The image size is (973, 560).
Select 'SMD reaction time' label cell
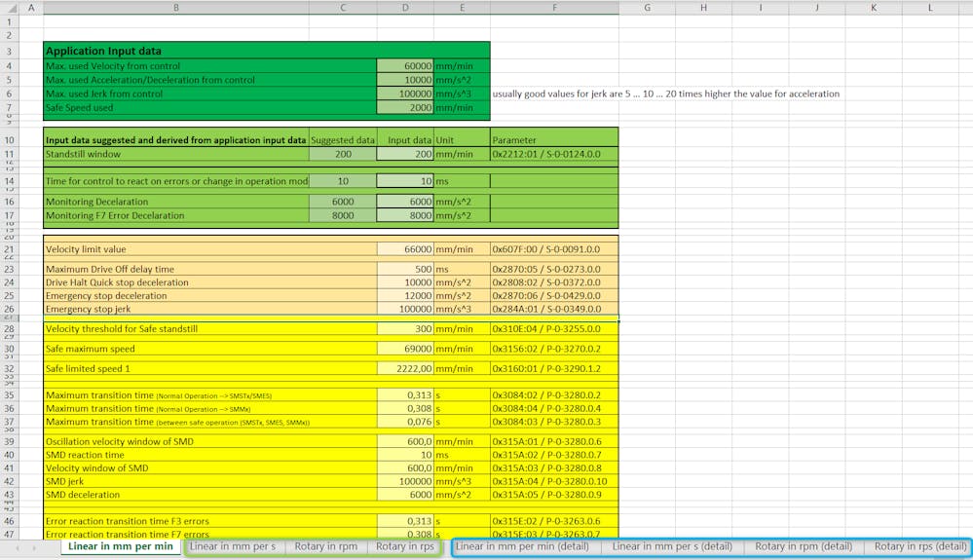[210, 455]
